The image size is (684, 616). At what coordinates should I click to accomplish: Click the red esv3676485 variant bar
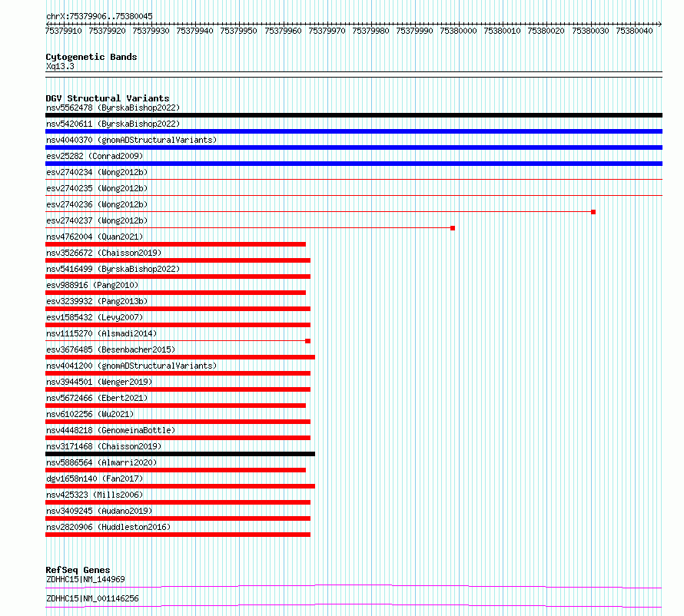click(180, 357)
